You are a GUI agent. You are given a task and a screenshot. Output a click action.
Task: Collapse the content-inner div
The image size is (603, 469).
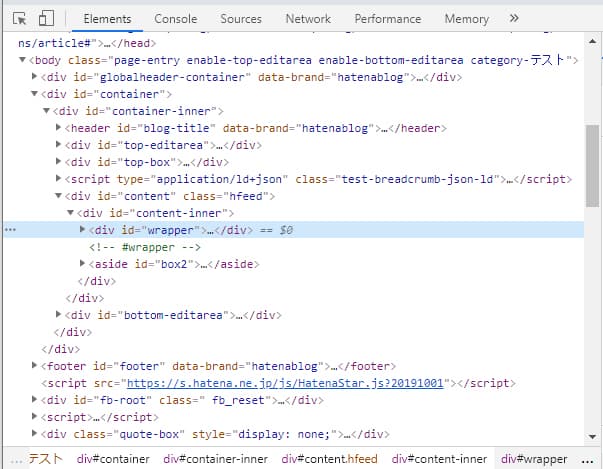click(x=70, y=212)
